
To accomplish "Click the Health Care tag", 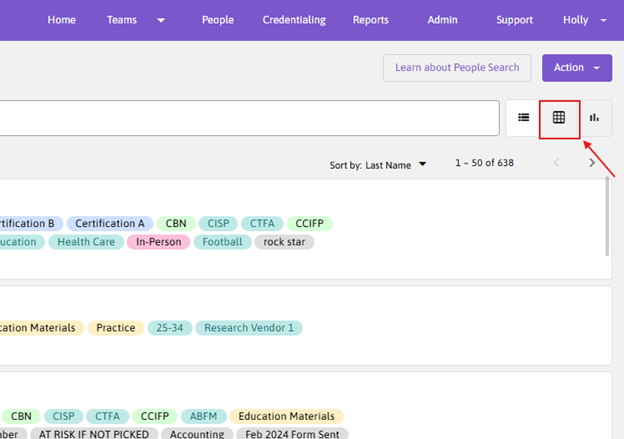I will point(86,242).
